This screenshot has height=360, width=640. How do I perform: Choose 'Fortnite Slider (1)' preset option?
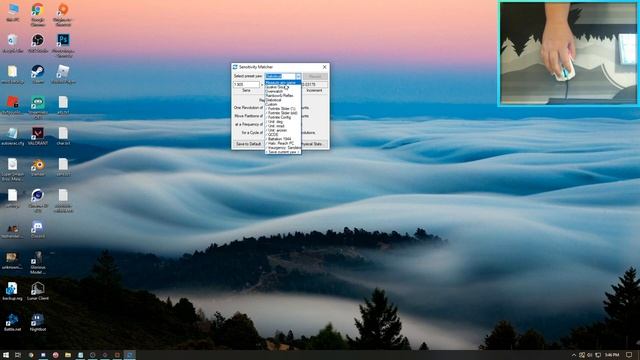click(x=283, y=109)
